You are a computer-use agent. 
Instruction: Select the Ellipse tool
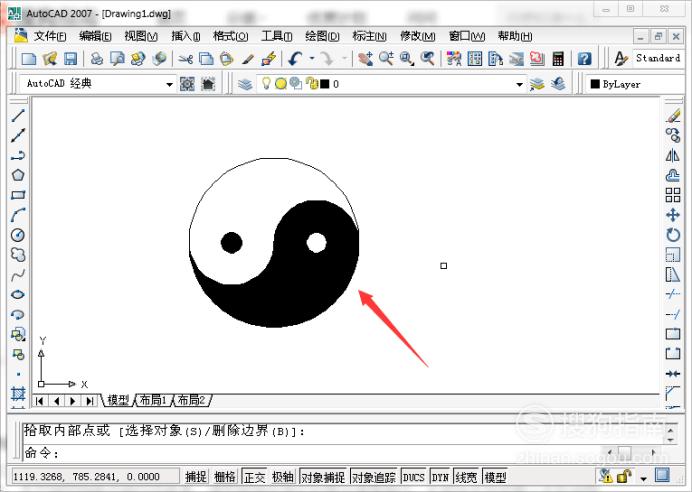pyautogui.click(x=18, y=295)
